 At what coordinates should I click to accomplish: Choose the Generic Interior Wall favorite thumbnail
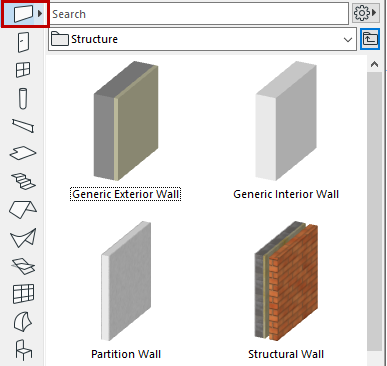286,121
